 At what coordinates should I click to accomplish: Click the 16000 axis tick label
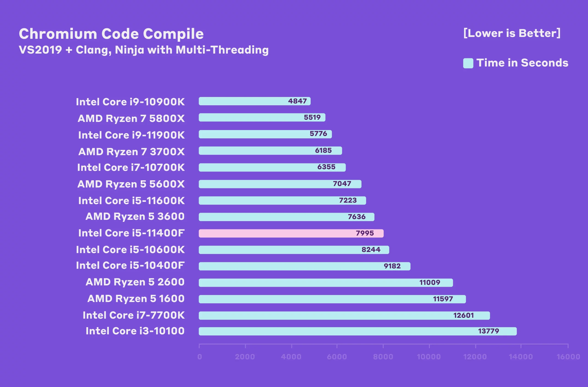(568, 357)
